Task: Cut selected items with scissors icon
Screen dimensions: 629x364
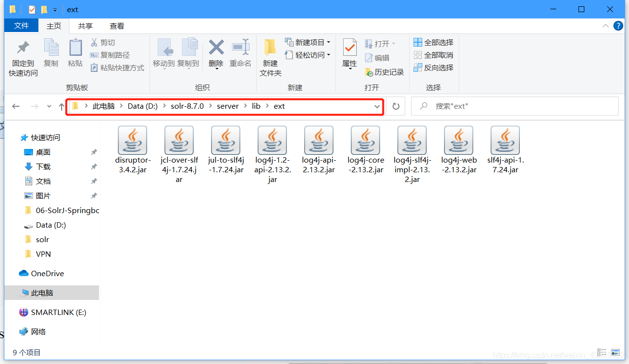Action: (103, 43)
